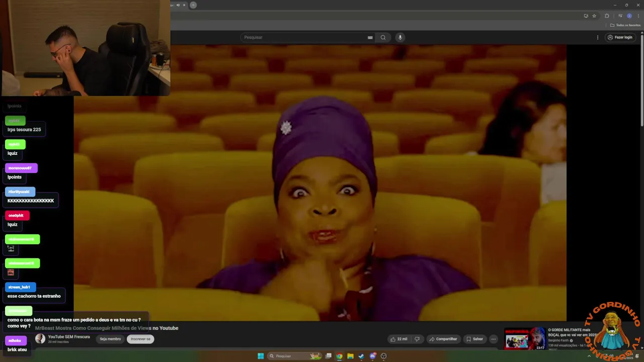Activate voice search microphone icon

click(400, 37)
